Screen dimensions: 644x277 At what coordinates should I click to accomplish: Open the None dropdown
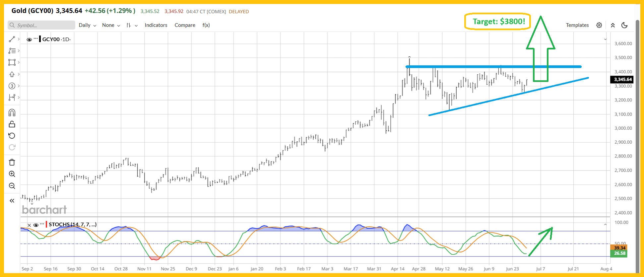click(111, 25)
